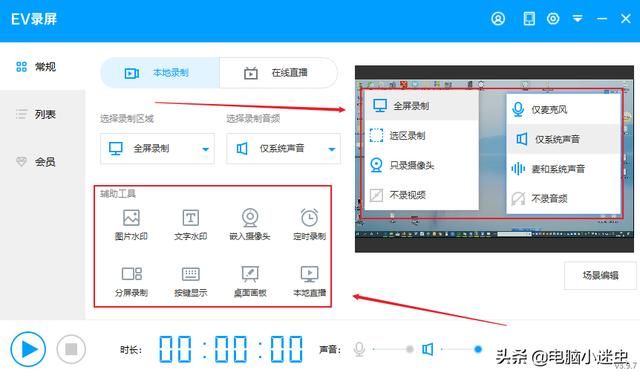Screen dimensions: 640x376
Task: Open the 图片水印 tool
Action: tap(131, 225)
